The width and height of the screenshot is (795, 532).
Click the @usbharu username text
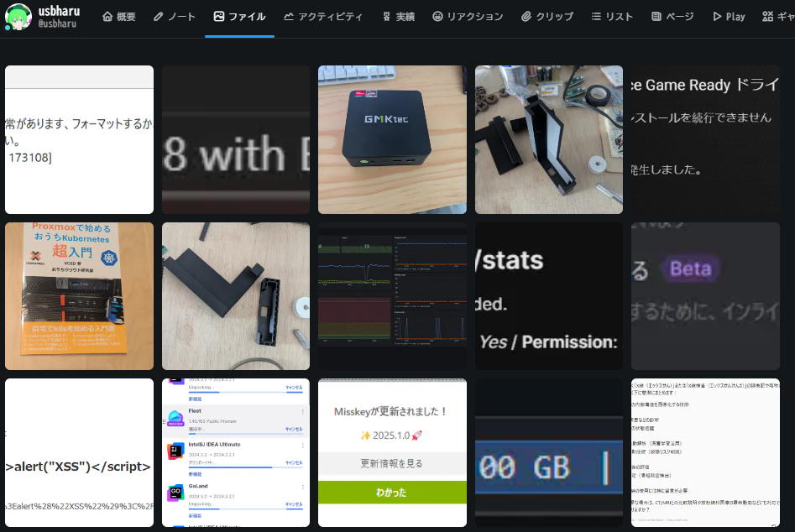[x=58, y=23]
